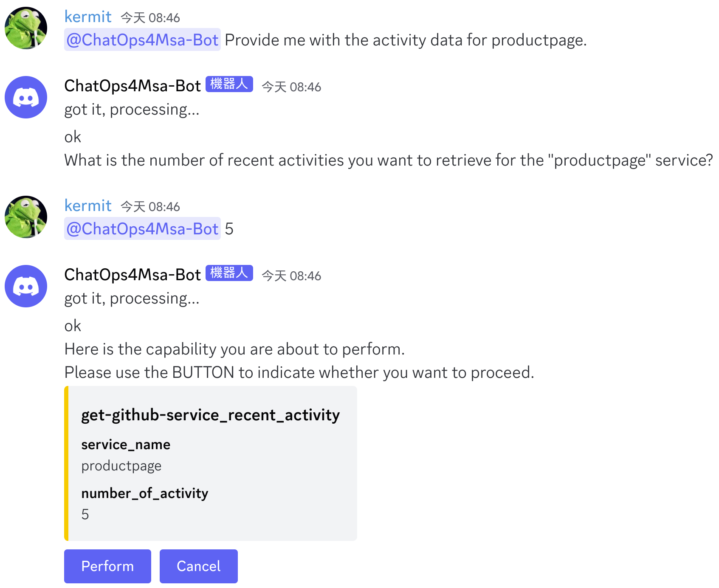This screenshot has height=588, width=719.
Task: Click the timestamp on the capability confirmation message
Action: pos(291,276)
